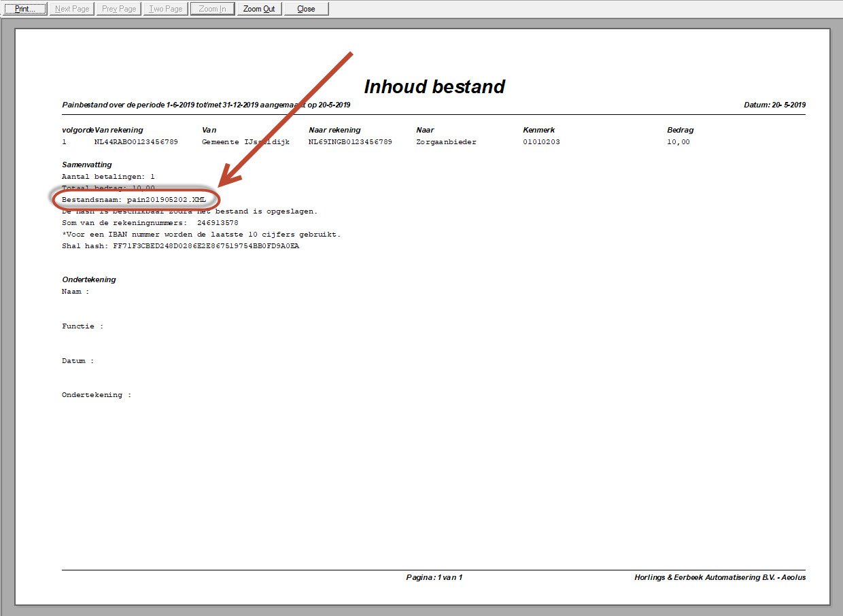Image resolution: width=843 pixels, height=616 pixels.
Task: Click the Print... button
Action: click(x=24, y=9)
